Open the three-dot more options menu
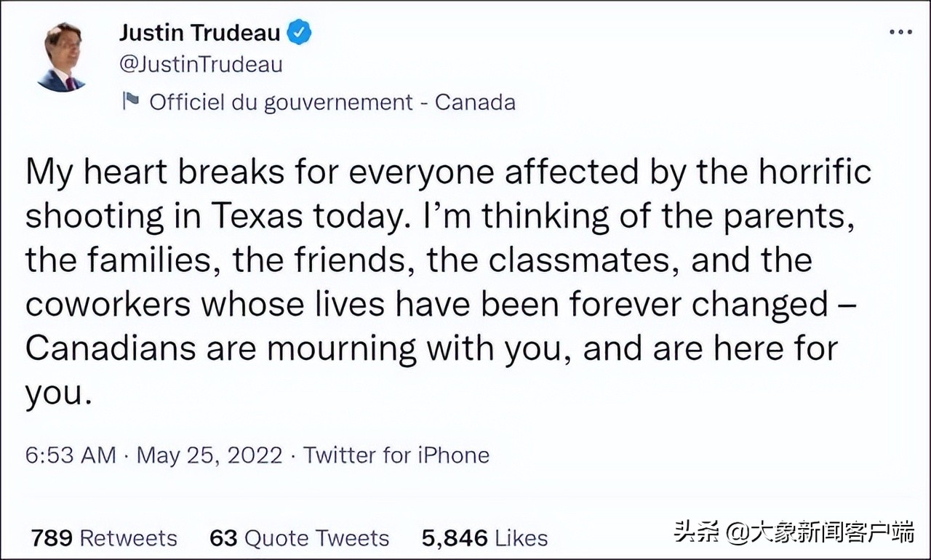The width and height of the screenshot is (931, 560). [x=900, y=32]
